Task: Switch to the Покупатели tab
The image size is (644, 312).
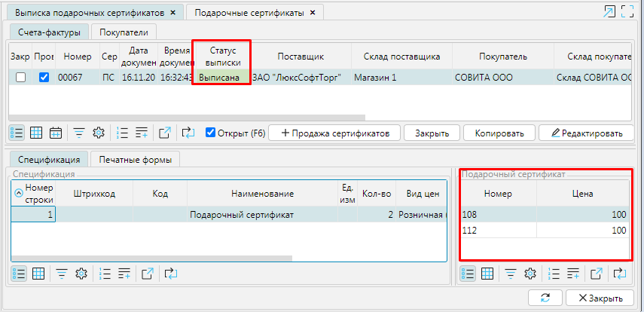Action: pyautogui.click(x=124, y=31)
